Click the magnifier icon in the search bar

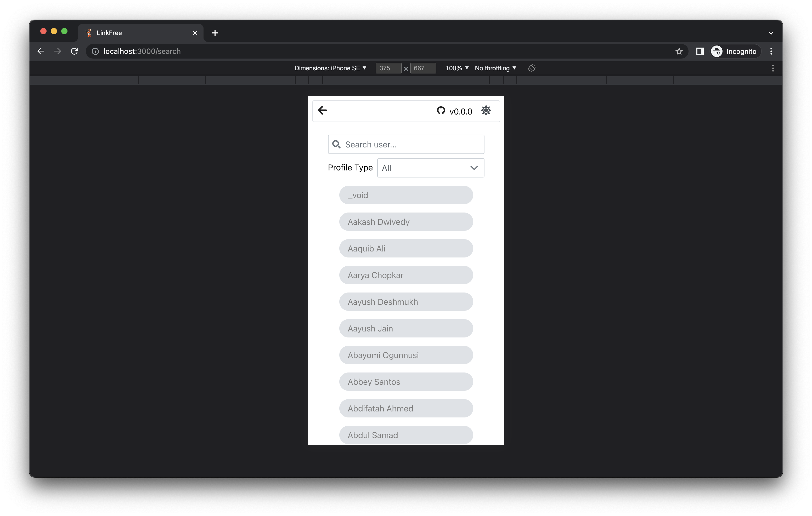(x=336, y=144)
